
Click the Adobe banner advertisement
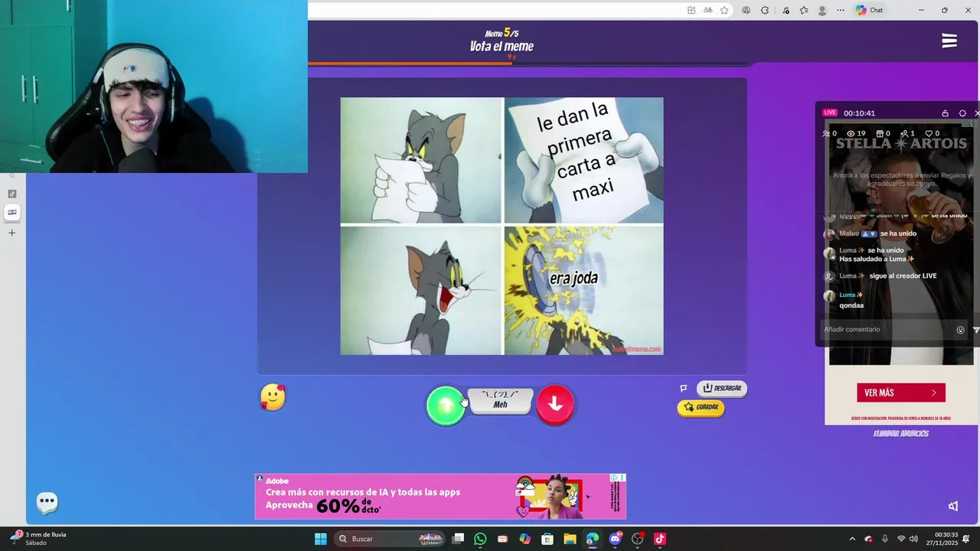[440, 496]
